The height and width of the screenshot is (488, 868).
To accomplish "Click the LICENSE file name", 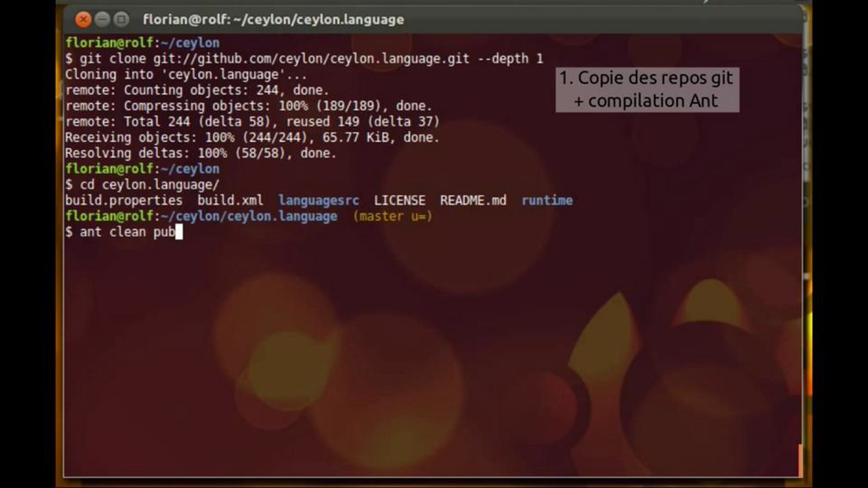I will [400, 201].
